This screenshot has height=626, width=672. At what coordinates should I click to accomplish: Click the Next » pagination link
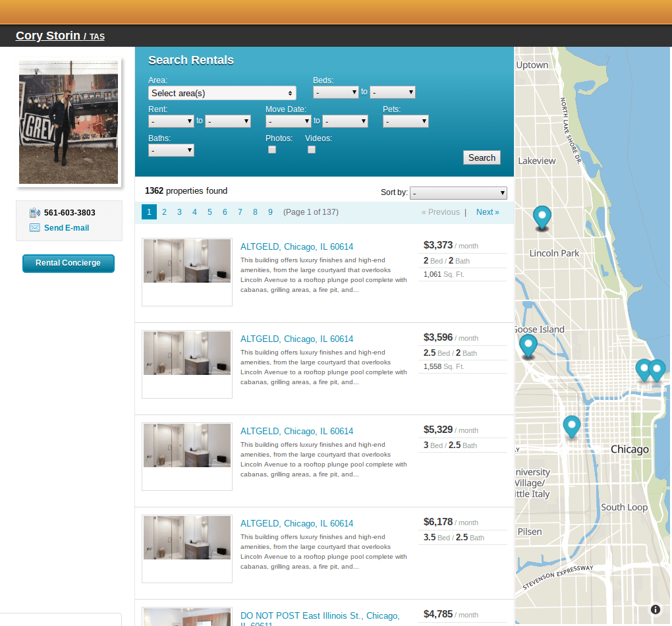tap(488, 212)
